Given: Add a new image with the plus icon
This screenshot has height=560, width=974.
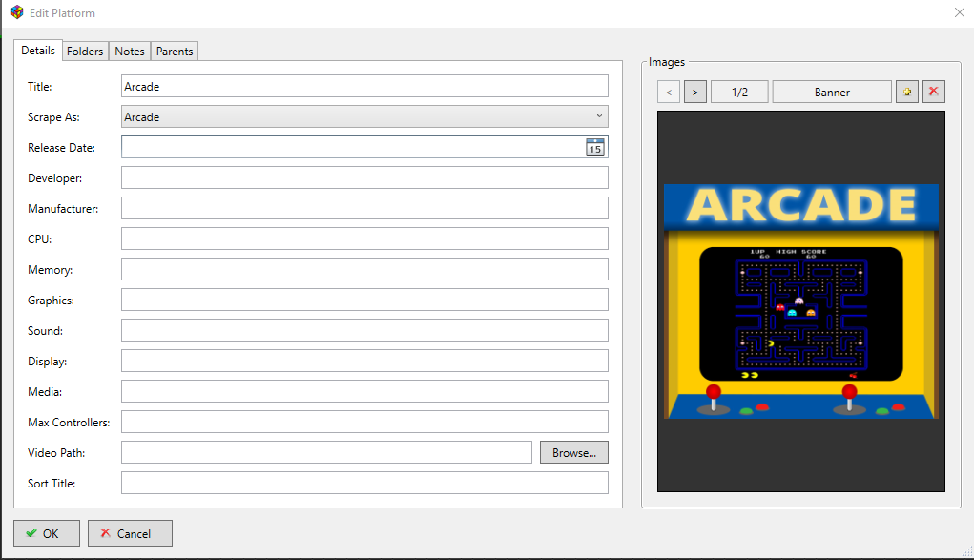Looking at the screenshot, I should click(907, 92).
